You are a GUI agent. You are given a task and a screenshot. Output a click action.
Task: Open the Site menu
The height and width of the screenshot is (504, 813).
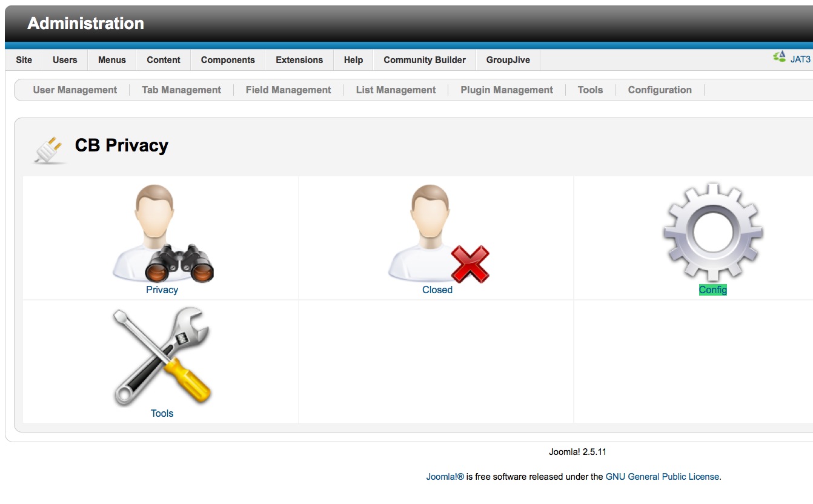pyautogui.click(x=24, y=60)
